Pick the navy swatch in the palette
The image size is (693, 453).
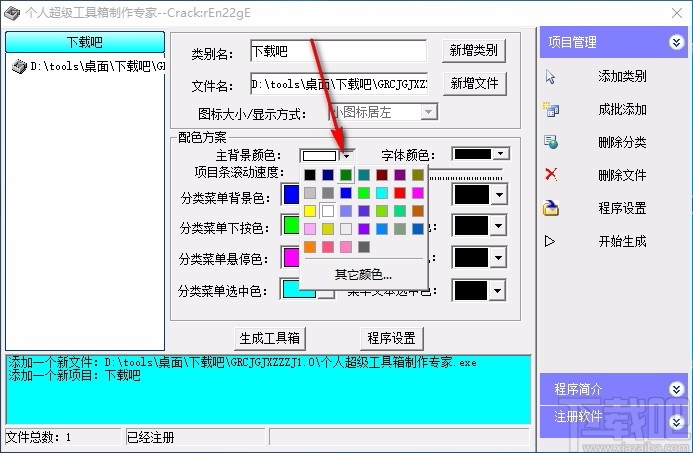(327, 175)
